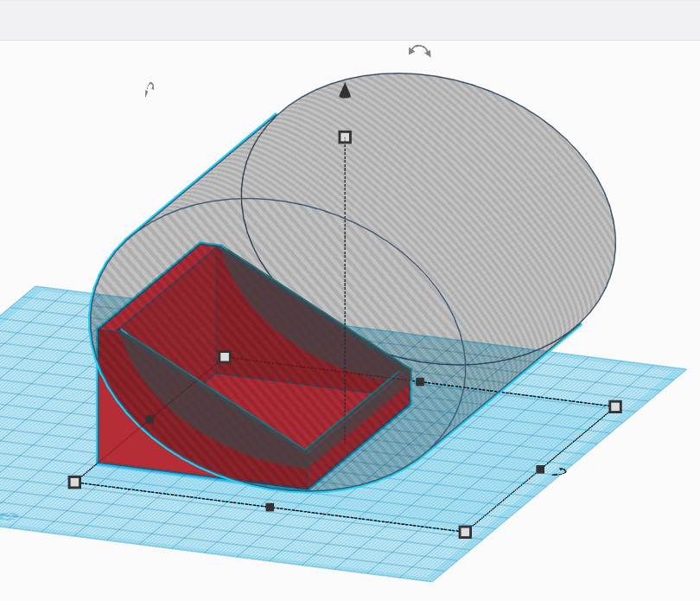Screen dimensions: 700x601
Task: Click the black midpoint handle on the back edge
Action: point(420,381)
